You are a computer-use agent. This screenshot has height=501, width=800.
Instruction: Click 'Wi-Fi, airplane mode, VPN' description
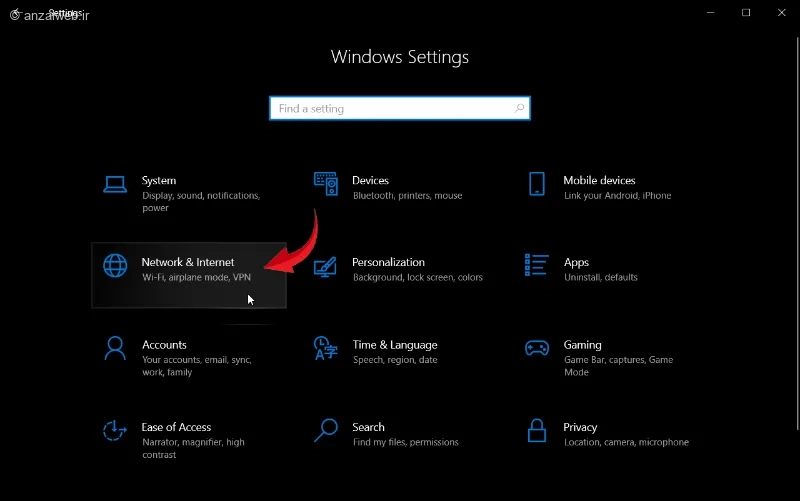coord(196,277)
